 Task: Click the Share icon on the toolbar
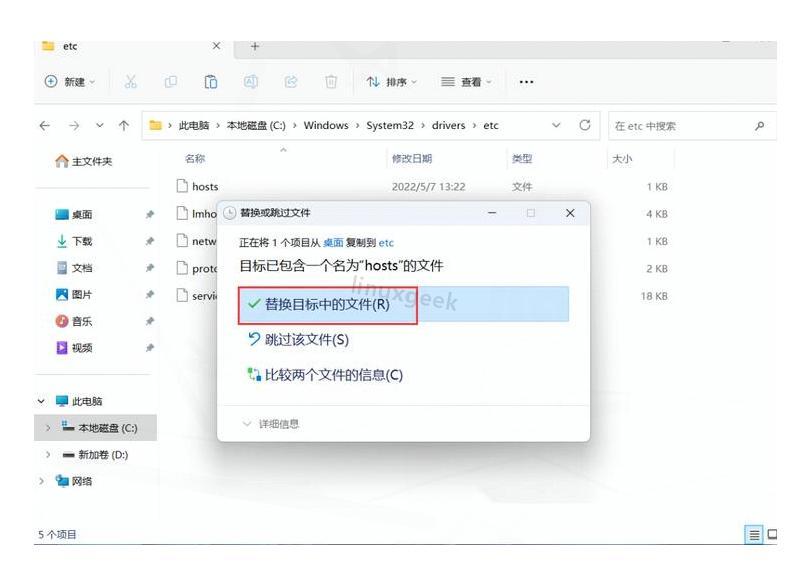point(291,81)
